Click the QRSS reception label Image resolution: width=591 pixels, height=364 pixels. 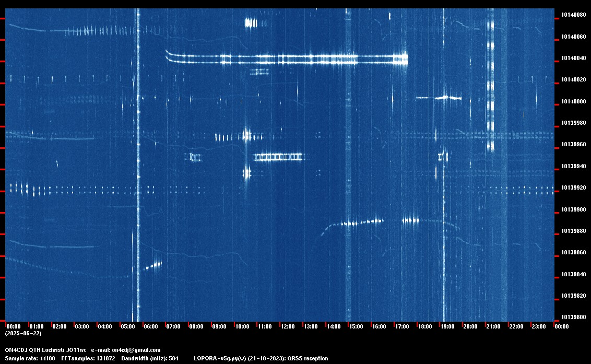pos(308,358)
